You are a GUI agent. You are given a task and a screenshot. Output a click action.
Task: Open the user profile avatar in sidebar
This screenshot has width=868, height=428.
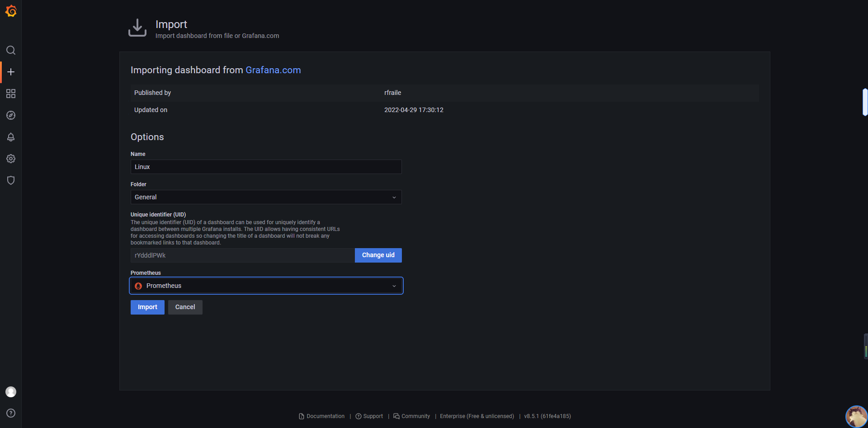point(11,392)
